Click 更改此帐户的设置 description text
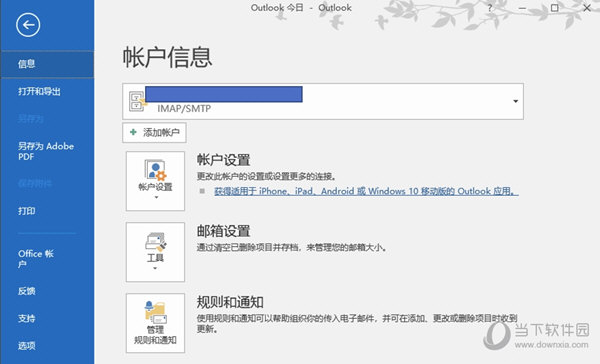The image size is (600, 364). tap(267, 176)
